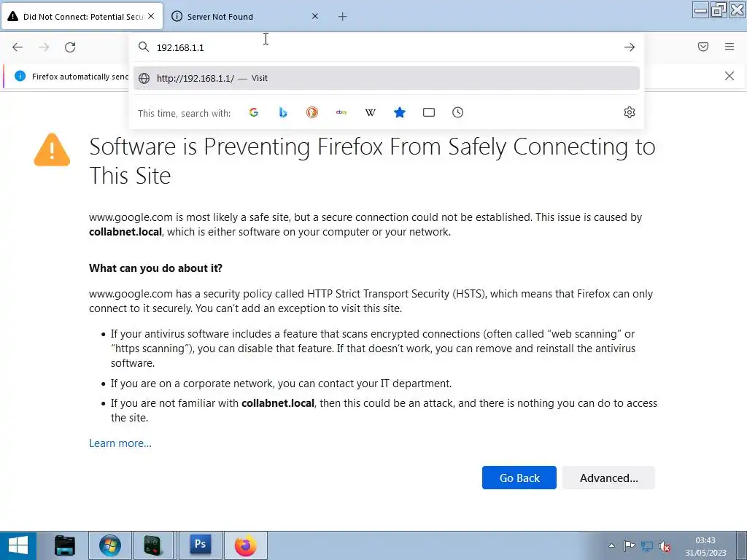Go back using the toolbar back arrow
Viewport: 747px width, 560px height.
18,47
